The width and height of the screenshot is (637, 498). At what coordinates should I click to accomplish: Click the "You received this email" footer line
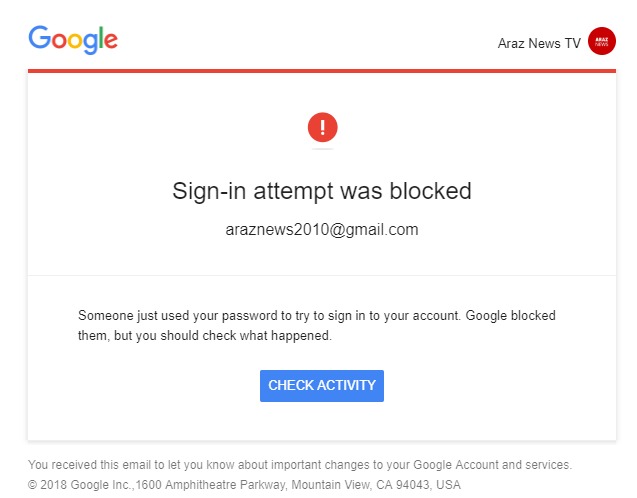(300, 465)
